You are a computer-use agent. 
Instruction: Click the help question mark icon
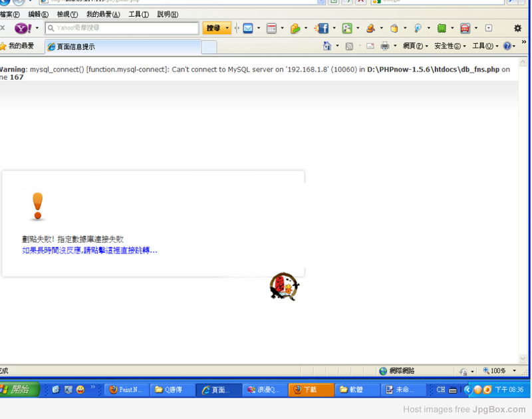pos(507,46)
